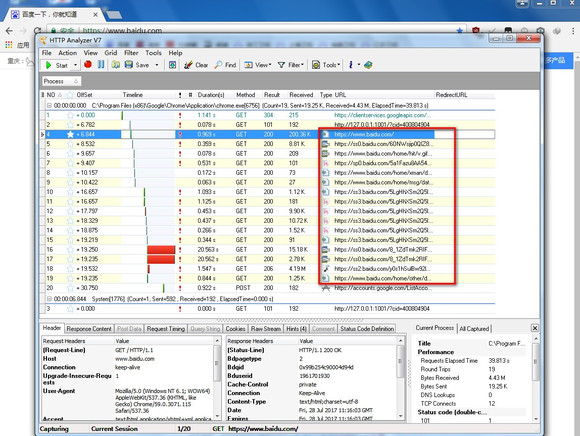Click the hint exclamation icon on row 16
This screenshot has height=436, width=580.
click(180, 250)
